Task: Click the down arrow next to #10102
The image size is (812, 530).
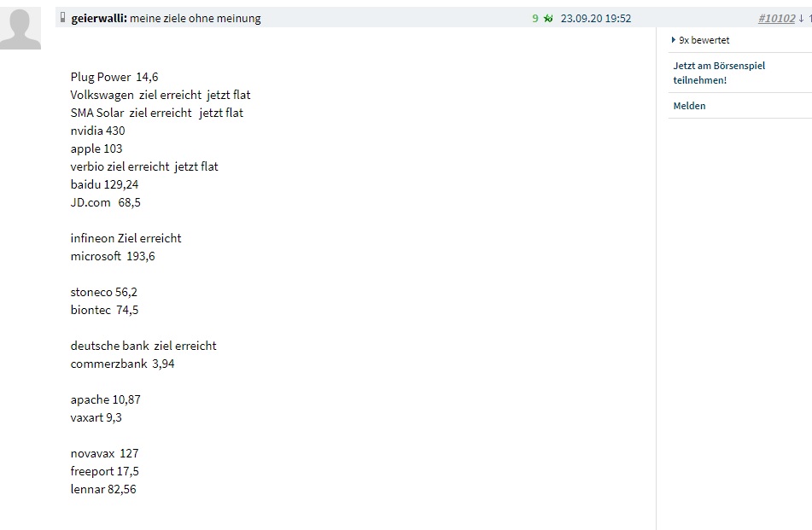Action: [801, 18]
